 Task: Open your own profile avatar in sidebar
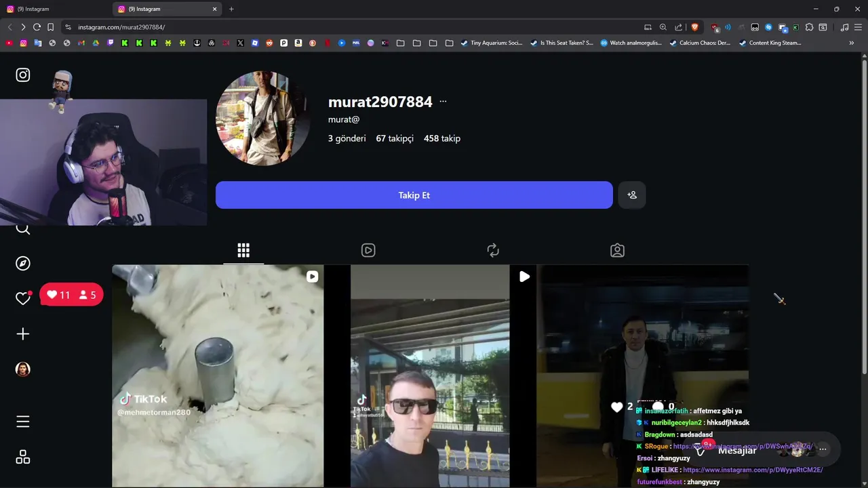(x=23, y=369)
